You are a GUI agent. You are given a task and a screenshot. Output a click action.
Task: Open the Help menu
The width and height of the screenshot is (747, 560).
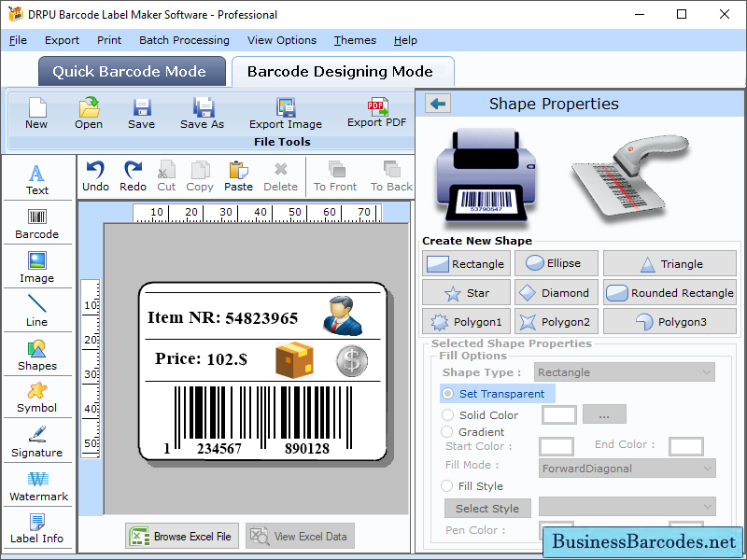pyautogui.click(x=405, y=40)
